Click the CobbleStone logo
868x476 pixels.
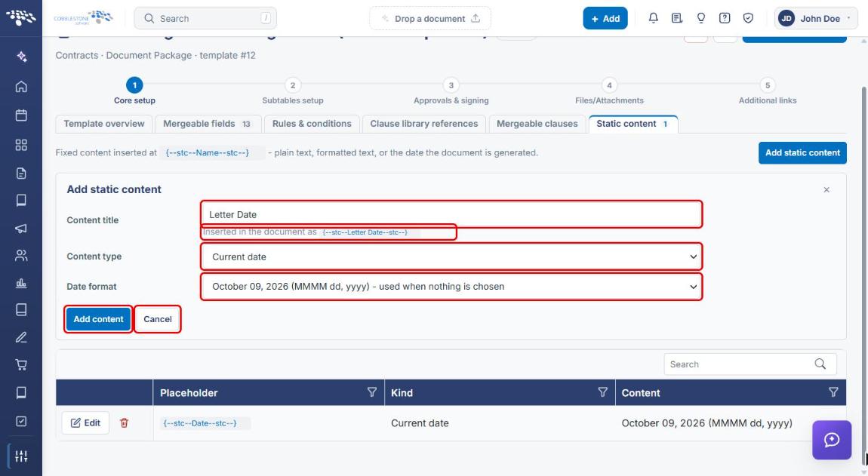coord(83,17)
